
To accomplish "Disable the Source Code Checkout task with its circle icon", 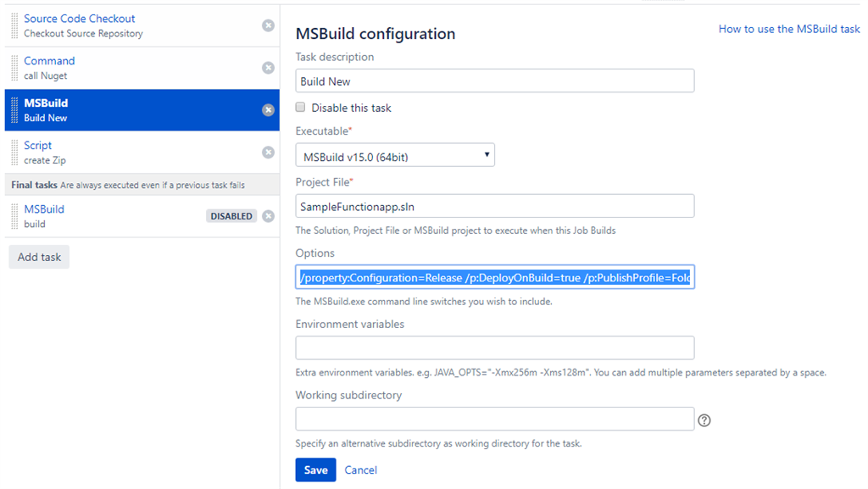I will click(x=269, y=25).
